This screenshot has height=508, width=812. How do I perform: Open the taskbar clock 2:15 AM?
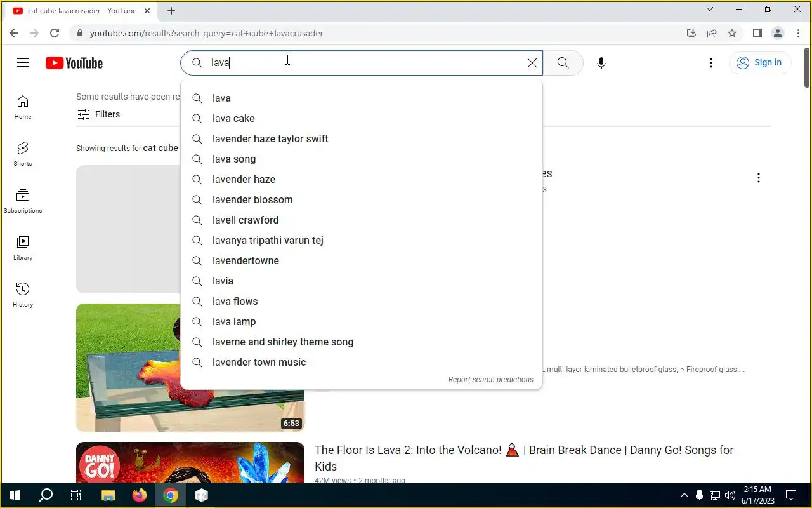click(757, 495)
